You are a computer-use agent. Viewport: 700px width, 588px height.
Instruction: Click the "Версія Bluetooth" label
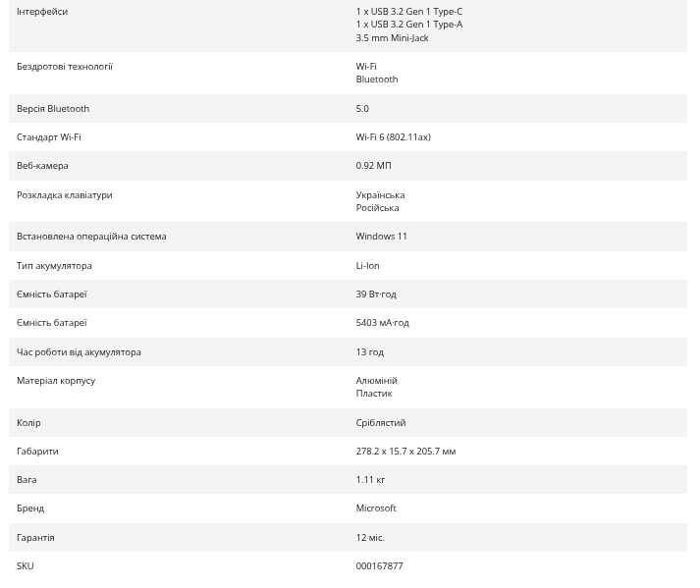tap(53, 108)
